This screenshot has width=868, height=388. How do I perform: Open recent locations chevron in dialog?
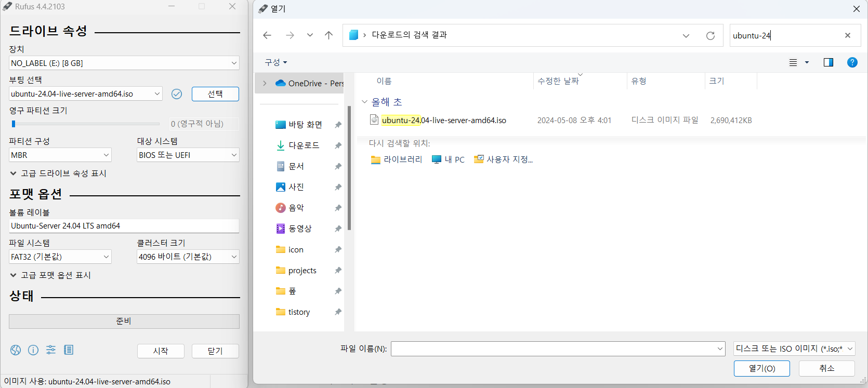pos(310,35)
